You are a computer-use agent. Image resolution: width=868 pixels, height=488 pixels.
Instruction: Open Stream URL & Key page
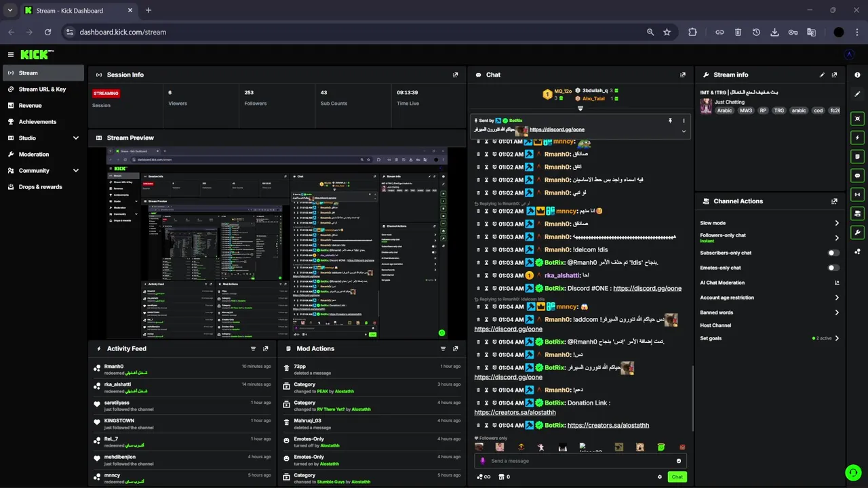click(43, 89)
